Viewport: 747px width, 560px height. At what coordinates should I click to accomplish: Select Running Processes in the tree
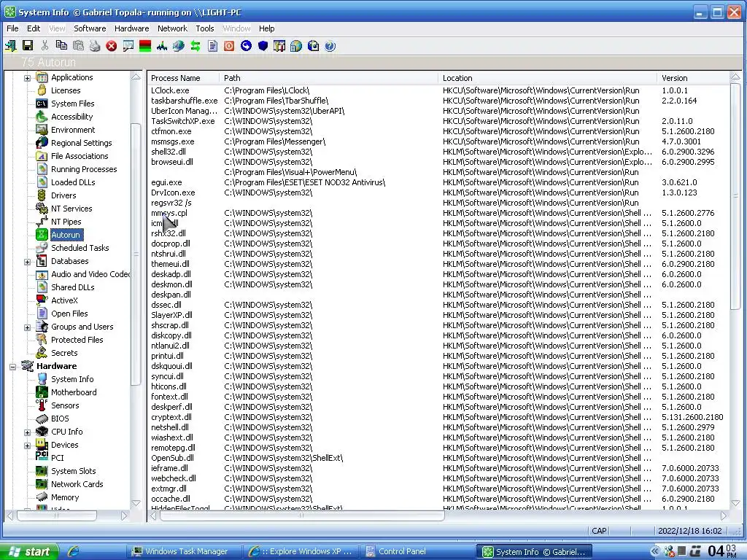(84, 169)
